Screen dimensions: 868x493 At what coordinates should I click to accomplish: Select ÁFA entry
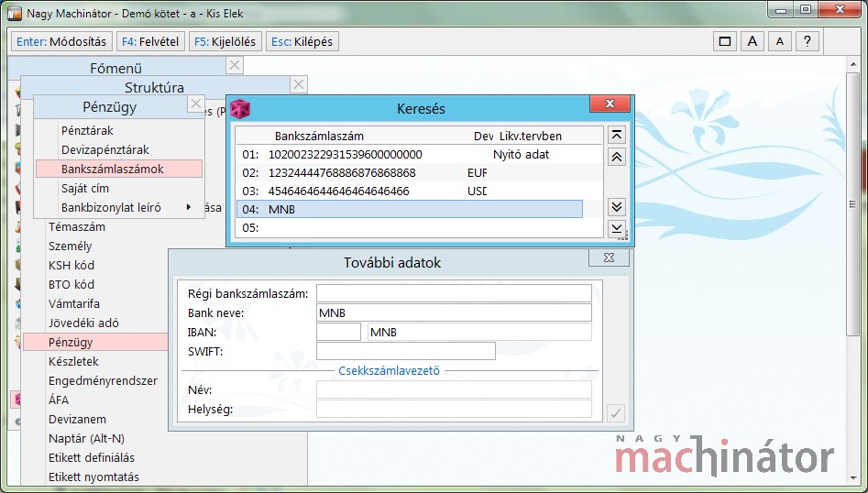click(x=59, y=400)
